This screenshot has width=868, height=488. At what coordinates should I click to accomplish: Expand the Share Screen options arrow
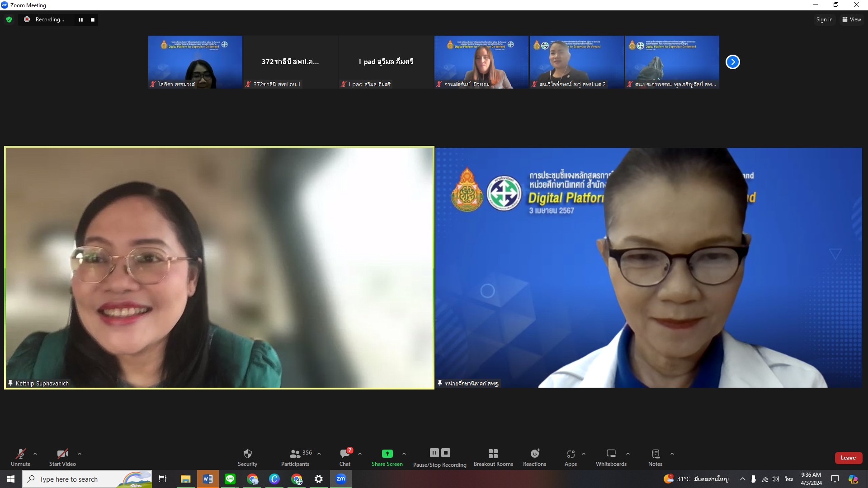404,454
